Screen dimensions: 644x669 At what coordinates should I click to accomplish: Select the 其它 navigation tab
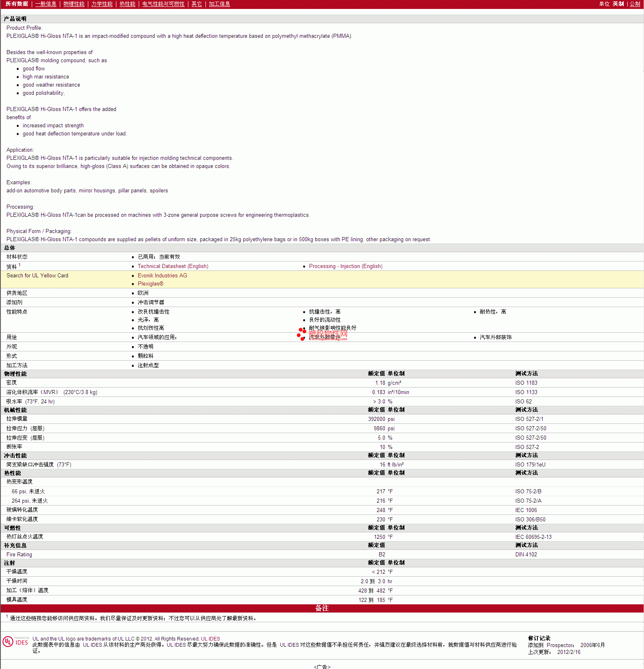(197, 4)
